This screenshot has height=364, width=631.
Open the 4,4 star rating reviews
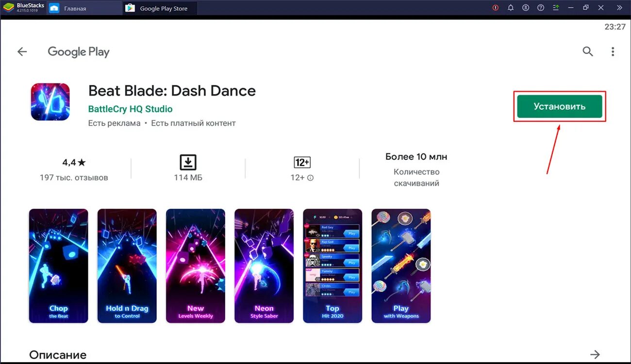(x=74, y=162)
